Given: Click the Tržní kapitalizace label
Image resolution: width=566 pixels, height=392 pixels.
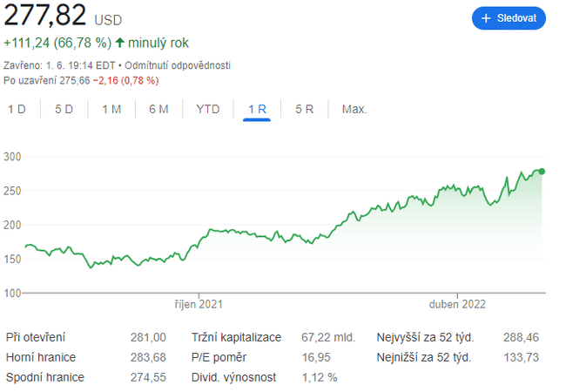Looking at the screenshot, I should point(236,337).
